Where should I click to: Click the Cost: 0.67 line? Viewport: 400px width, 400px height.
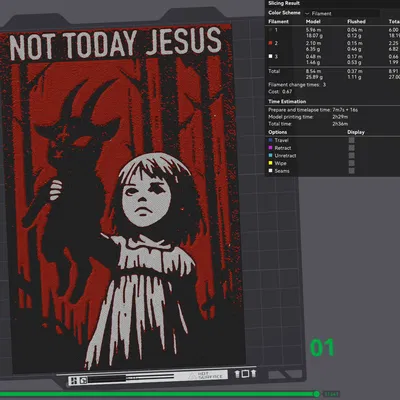[280, 91]
